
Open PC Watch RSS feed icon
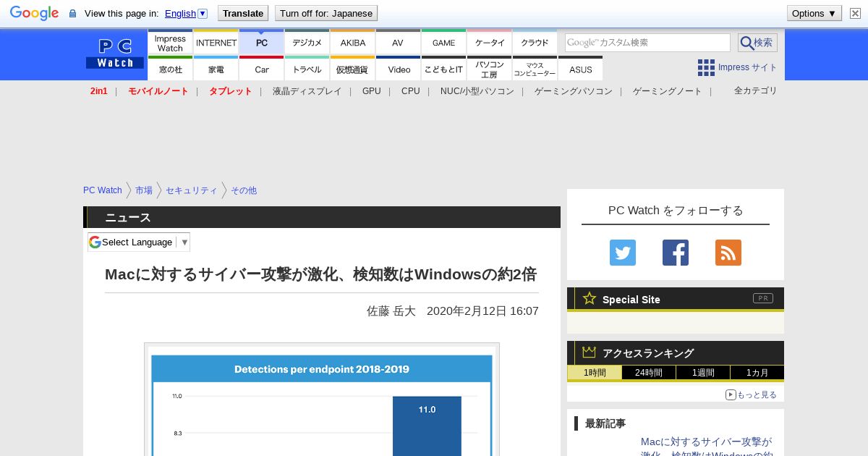click(x=728, y=253)
